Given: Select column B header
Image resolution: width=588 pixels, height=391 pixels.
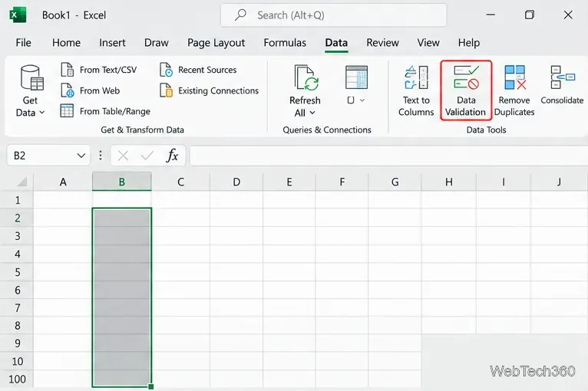Looking at the screenshot, I should (122, 182).
